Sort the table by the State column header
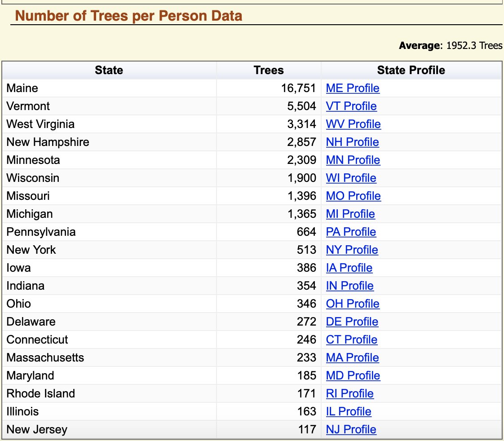The height and width of the screenshot is (441, 504). pyautogui.click(x=109, y=70)
